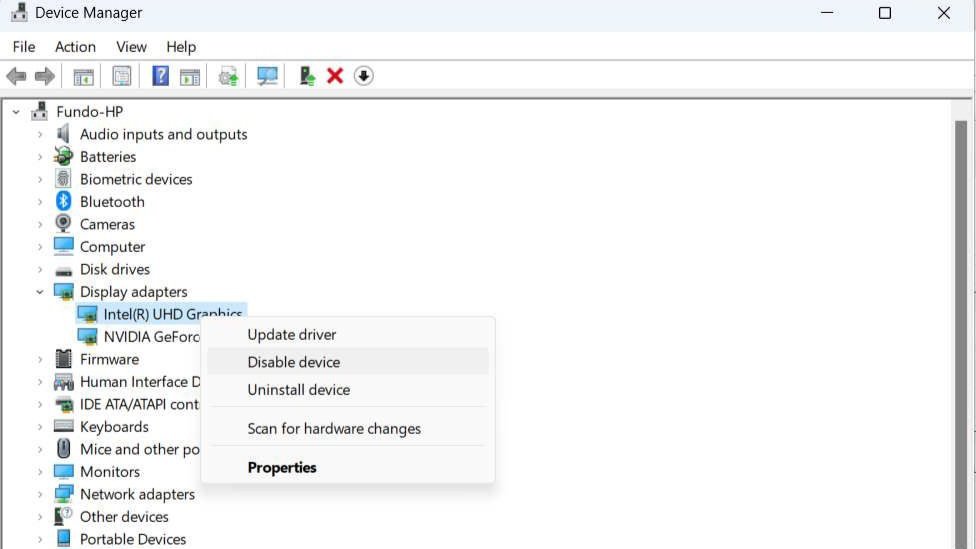Click the Bluetooth category icon
Viewport: 976px width, 549px height.
pyautogui.click(x=64, y=202)
